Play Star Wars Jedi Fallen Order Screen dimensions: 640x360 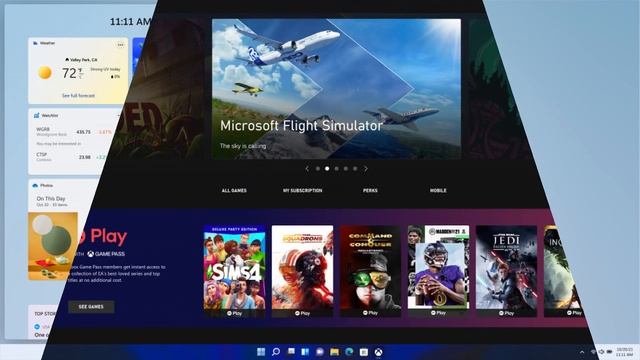[x=507, y=313]
